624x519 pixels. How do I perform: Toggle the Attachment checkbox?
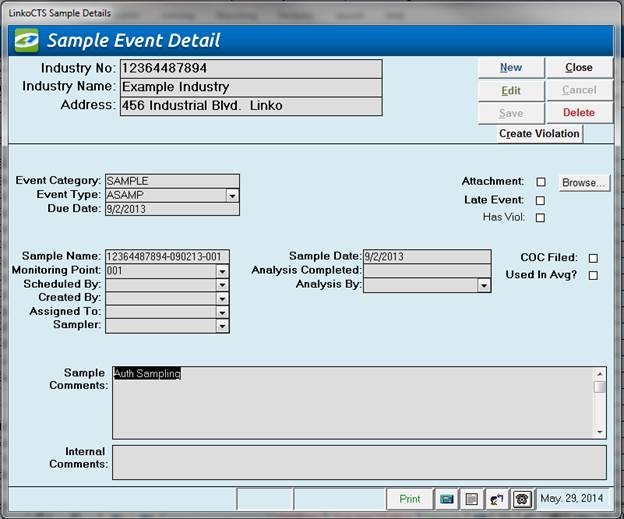(541, 182)
